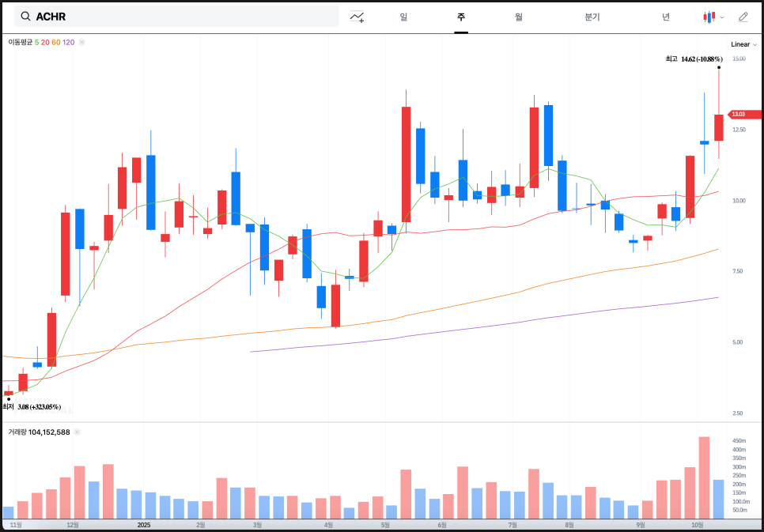This screenshot has height=532, width=764.
Task: Remove the moving average indicator
Action: pyautogui.click(x=82, y=42)
